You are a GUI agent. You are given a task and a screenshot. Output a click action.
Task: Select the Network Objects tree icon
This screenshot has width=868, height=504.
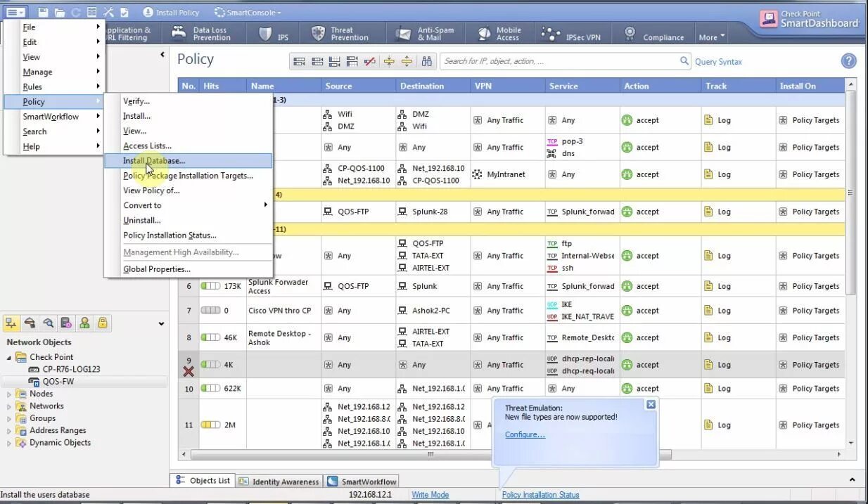pyautogui.click(x=11, y=323)
